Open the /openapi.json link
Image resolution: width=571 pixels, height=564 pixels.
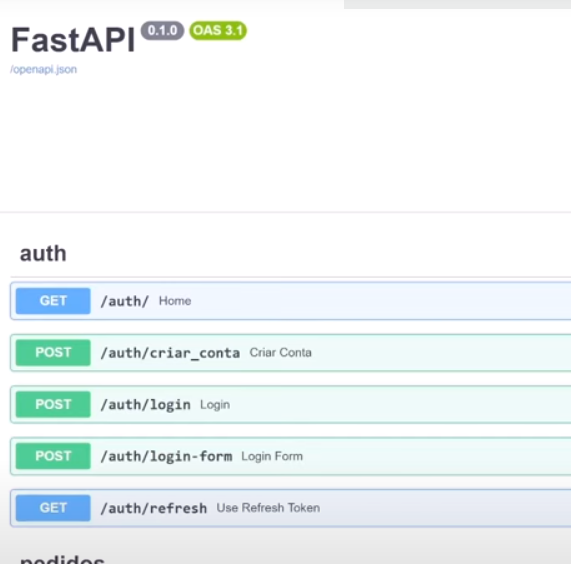click(43, 69)
